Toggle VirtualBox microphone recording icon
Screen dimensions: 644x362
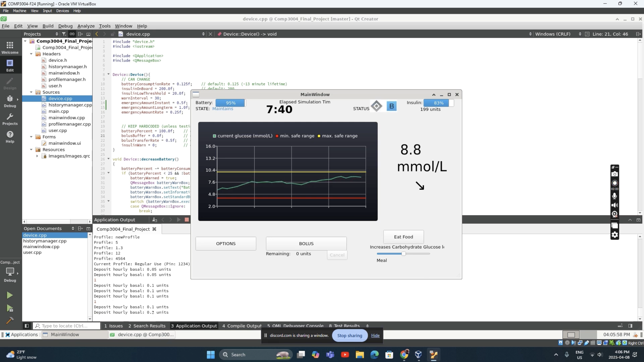(614, 196)
